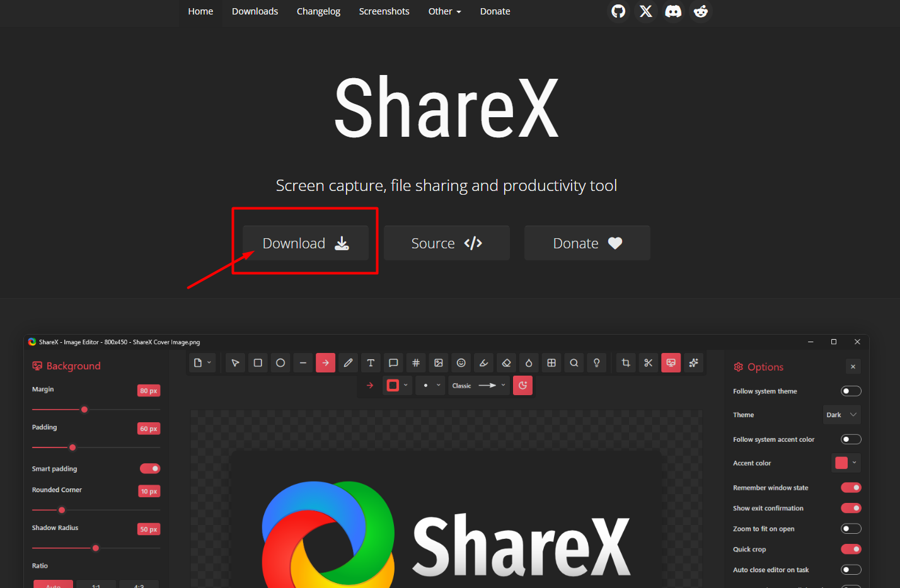
Task: Open the ShareX GitHub page icon
Action: [x=618, y=11]
